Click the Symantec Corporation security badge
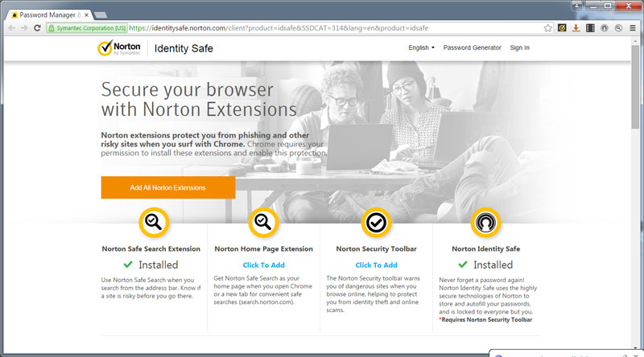644x357 pixels. [x=87, y=28]
